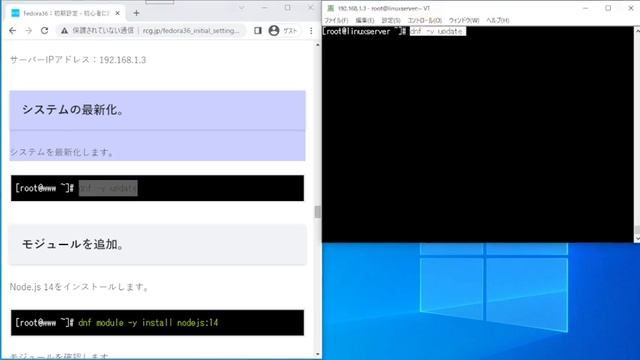
Task: Open the コントロール(O) menu in Tera Term
Action: click(424, 20)
